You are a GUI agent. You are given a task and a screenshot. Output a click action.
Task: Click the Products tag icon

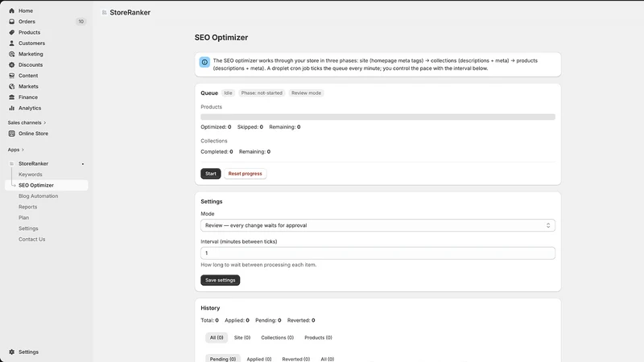[11, 32]
